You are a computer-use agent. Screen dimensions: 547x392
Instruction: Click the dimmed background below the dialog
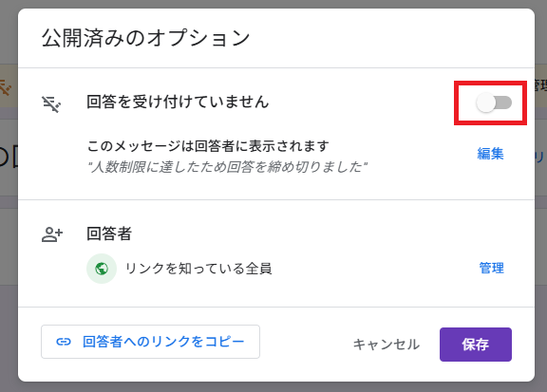click(273, 387)
